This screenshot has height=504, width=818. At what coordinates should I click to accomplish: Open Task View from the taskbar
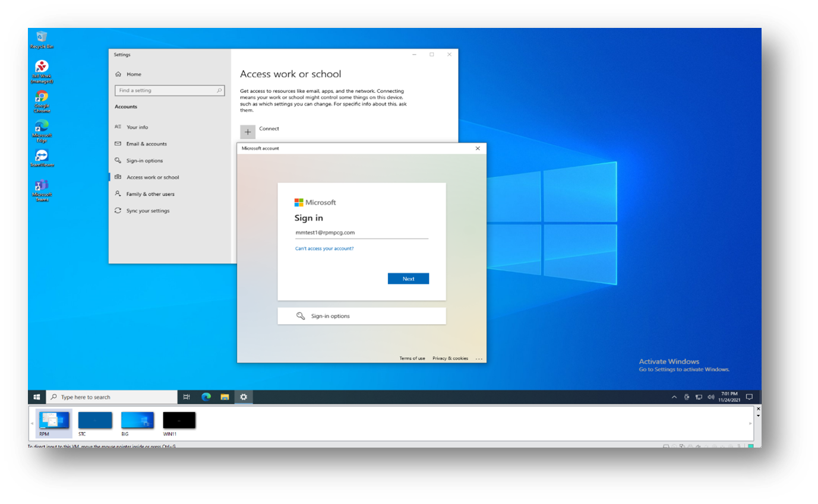click(186, 397)
